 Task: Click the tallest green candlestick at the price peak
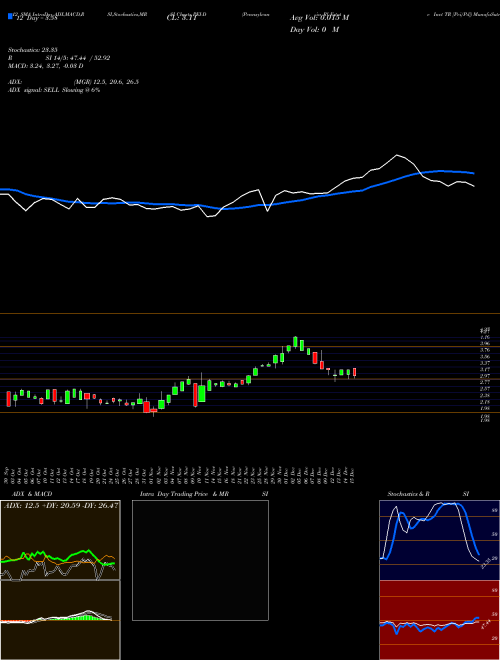(295, 342)
